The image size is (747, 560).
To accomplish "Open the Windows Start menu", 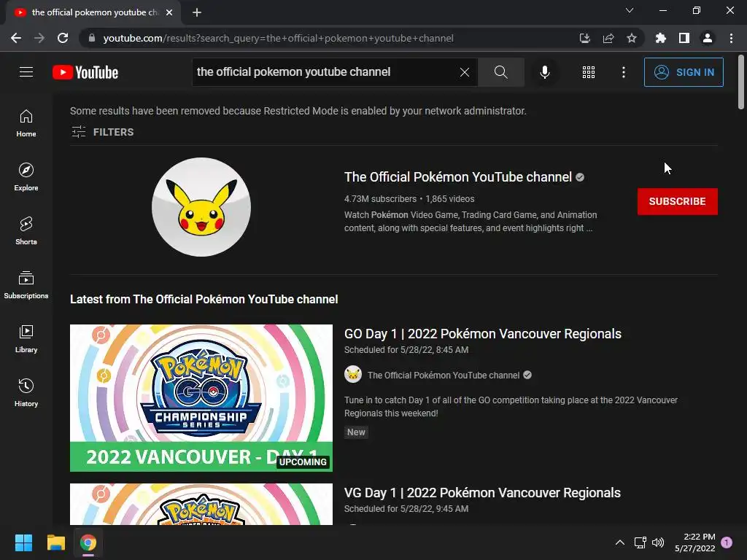I will click(x=23, y=542).
